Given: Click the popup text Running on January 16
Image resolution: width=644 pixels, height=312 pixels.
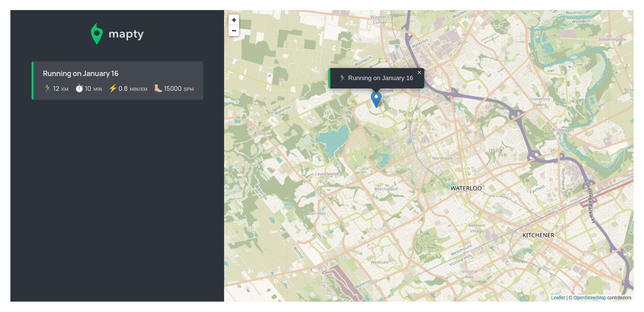Looking at the screenshot, I should tap(380, 78).
